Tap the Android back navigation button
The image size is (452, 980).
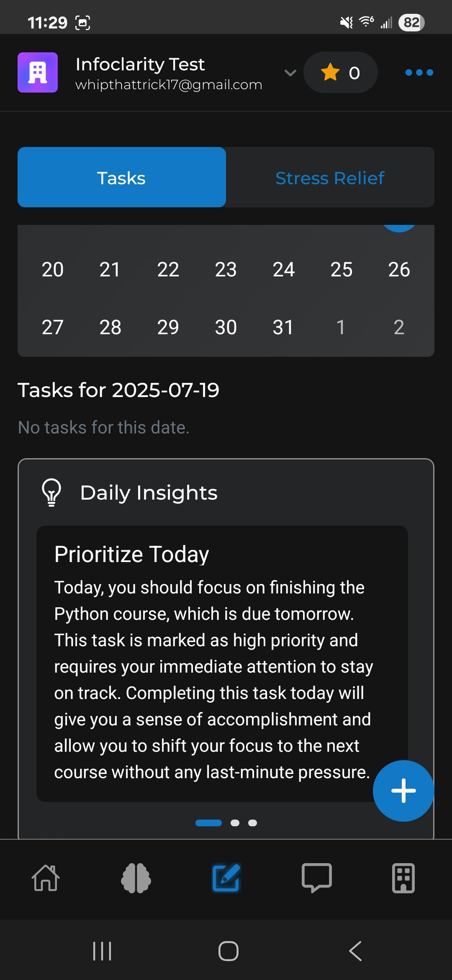click(x=355, y=951)
